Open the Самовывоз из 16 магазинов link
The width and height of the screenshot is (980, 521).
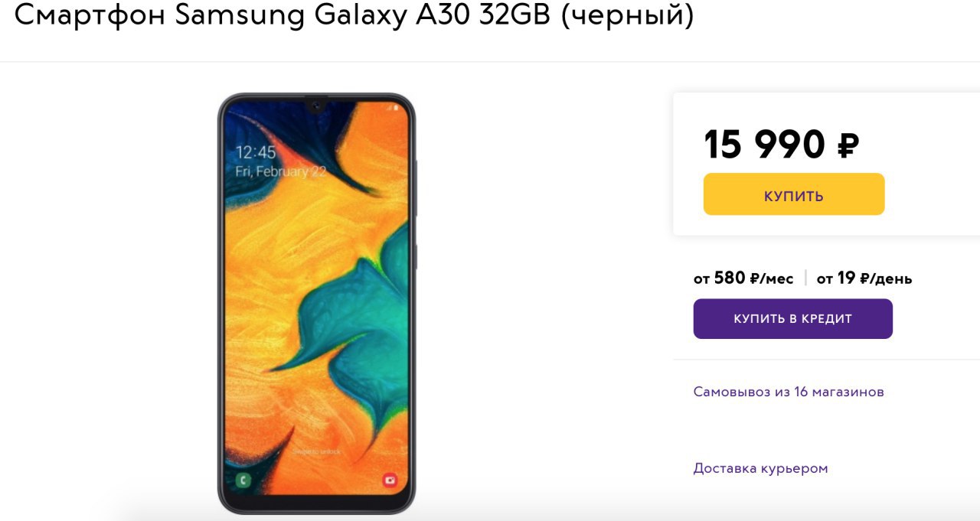[789, 392]
